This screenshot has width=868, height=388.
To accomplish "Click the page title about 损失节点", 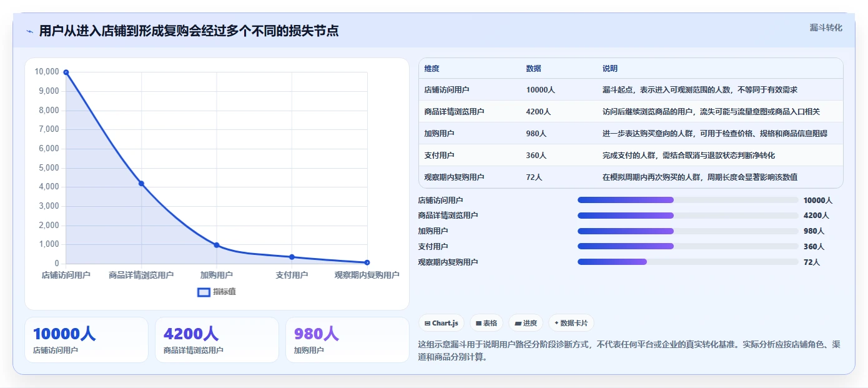I will [x=189, y=31].
